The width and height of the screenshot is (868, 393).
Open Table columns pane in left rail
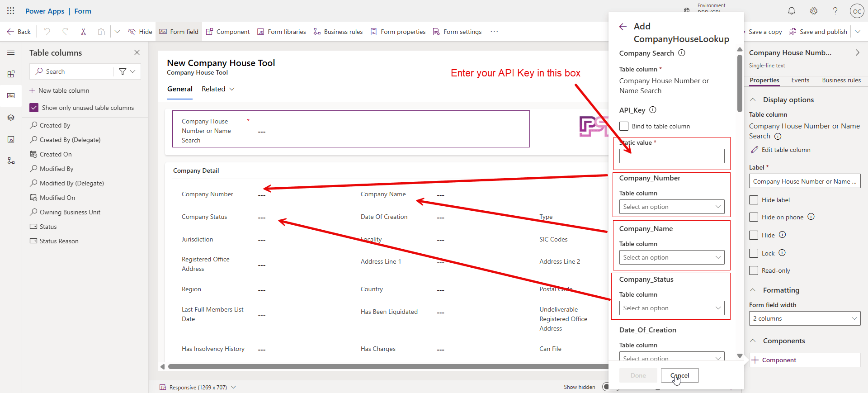point(11,96)
